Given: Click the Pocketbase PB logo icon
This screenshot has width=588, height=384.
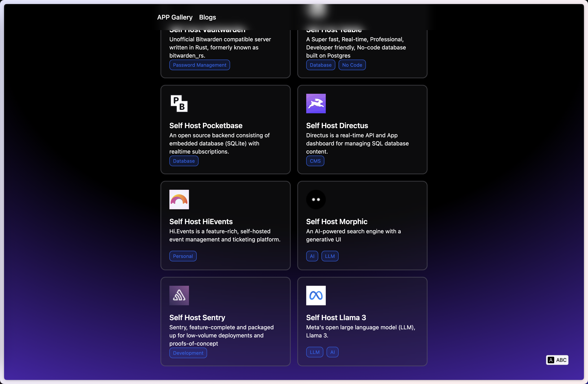Looking at the screenshot, I should [179, 103].
